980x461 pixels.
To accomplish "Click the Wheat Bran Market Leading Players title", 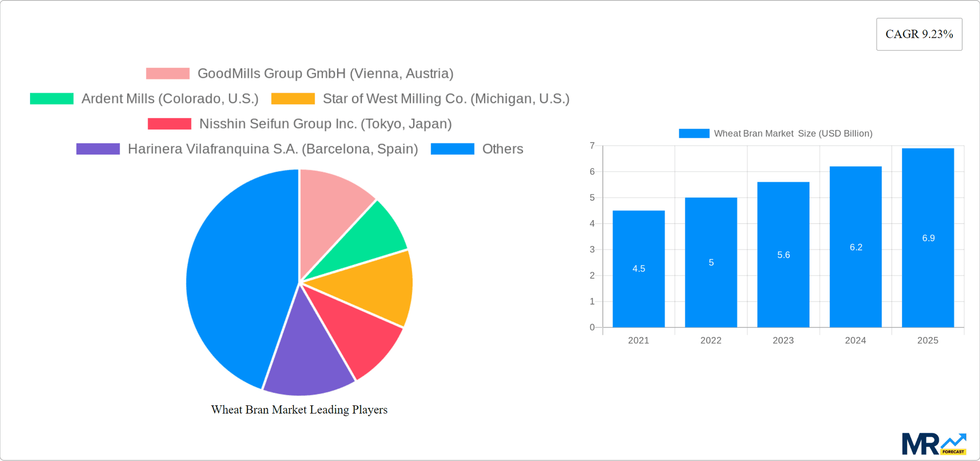I will pos(299,409).
